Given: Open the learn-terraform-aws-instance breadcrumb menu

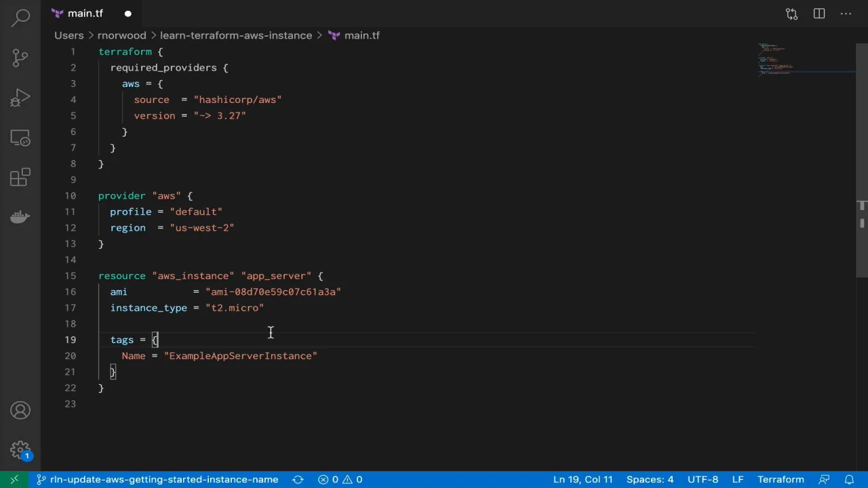Looking at the screenshot, I should [x=235, y=35].
